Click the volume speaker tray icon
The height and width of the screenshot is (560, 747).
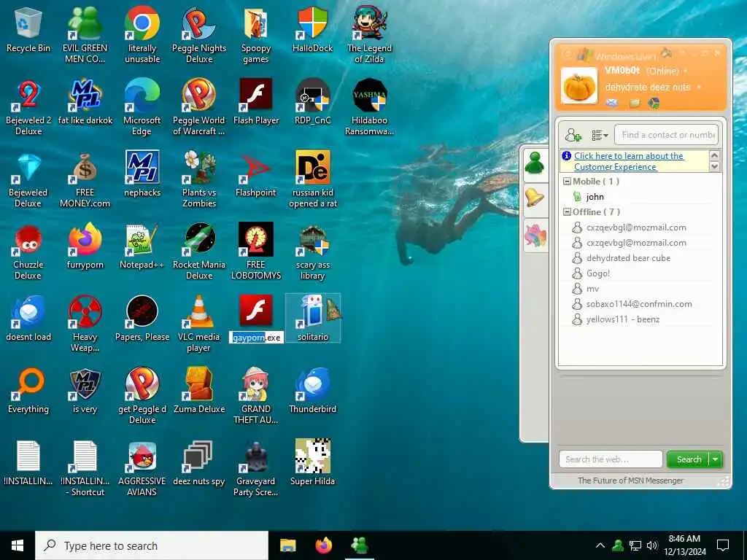(652, 545)
